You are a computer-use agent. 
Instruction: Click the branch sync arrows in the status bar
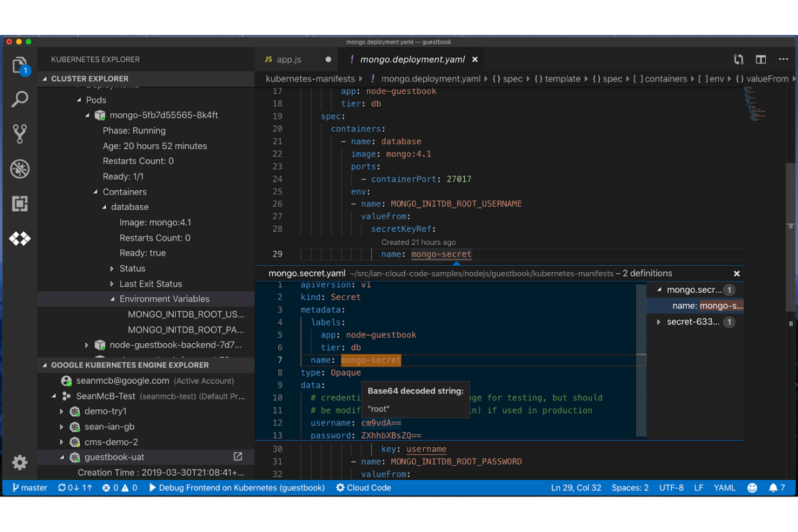[x=75, y=488]
